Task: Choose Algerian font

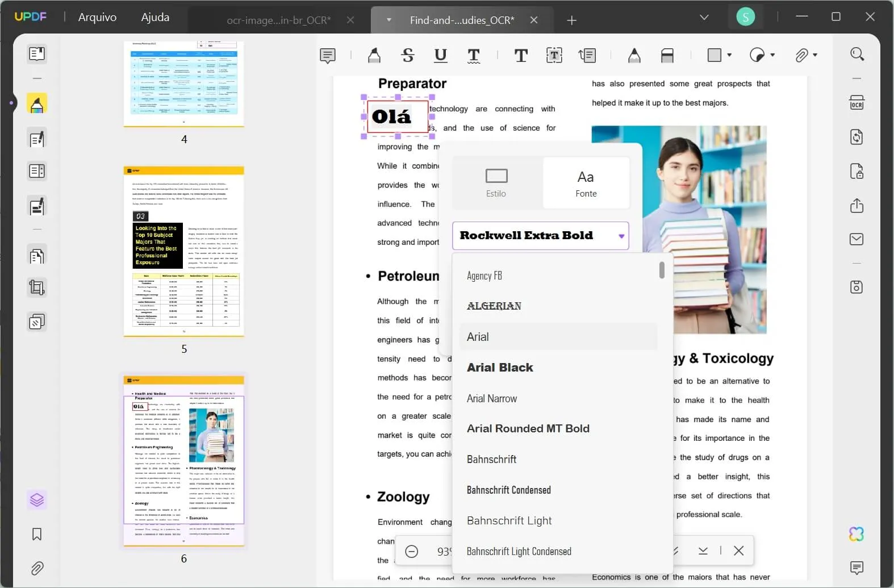Action: [x=558, y=306]
